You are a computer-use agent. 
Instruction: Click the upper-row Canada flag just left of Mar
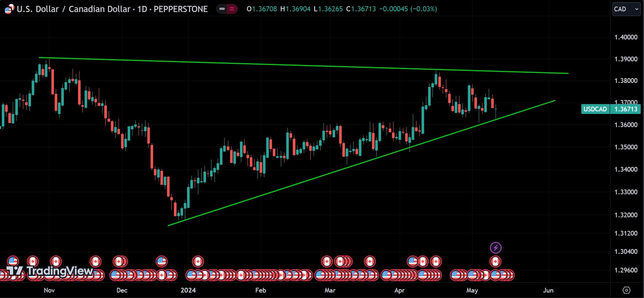327,261
